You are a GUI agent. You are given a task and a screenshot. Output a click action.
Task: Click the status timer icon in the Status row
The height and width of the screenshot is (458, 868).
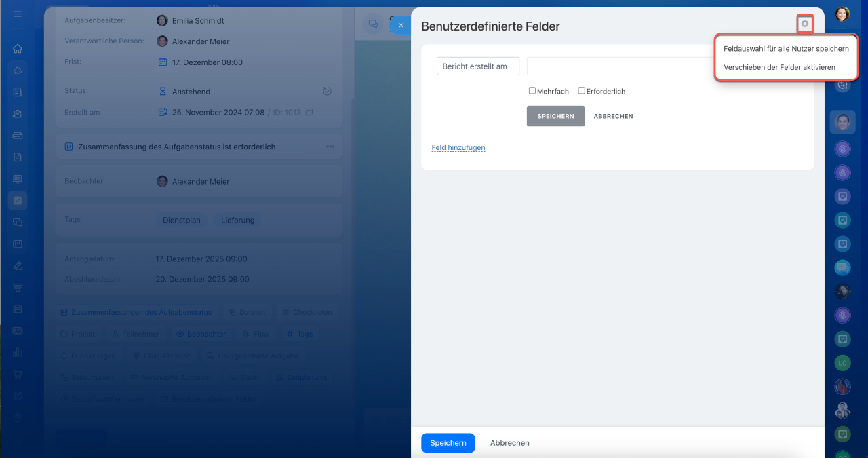[x=327, y=91]
